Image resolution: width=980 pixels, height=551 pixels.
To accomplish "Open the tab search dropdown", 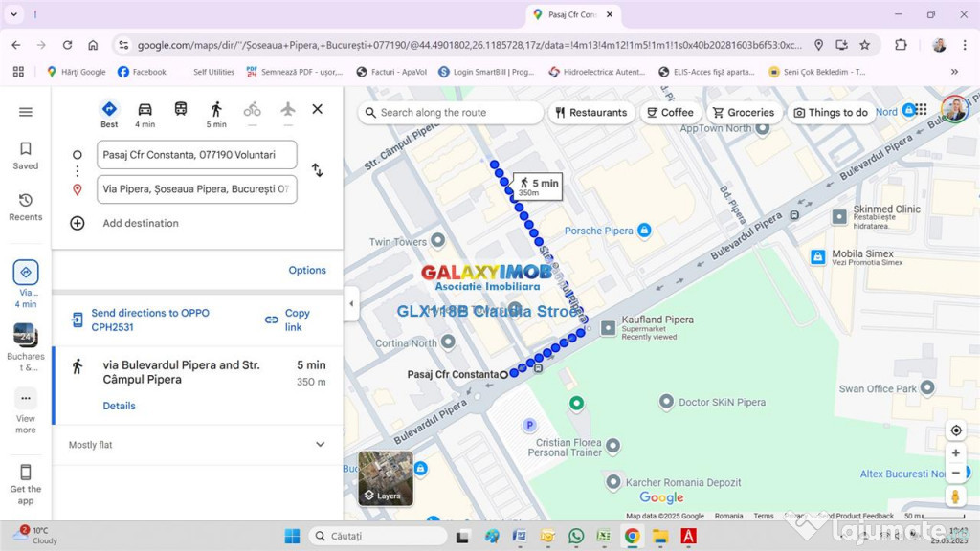I will (x=13, y=13).
